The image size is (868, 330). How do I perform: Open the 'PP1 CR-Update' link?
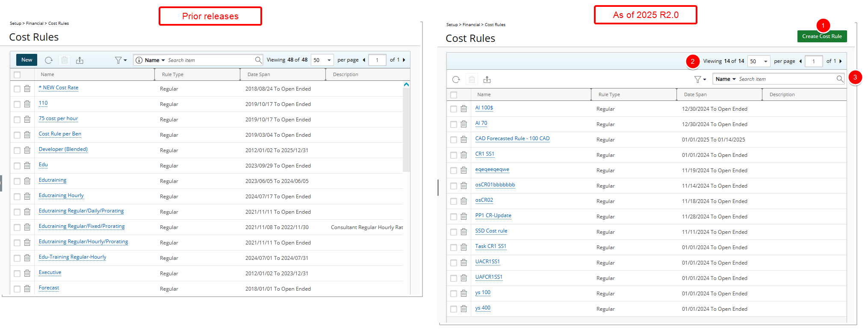(493, 215)
